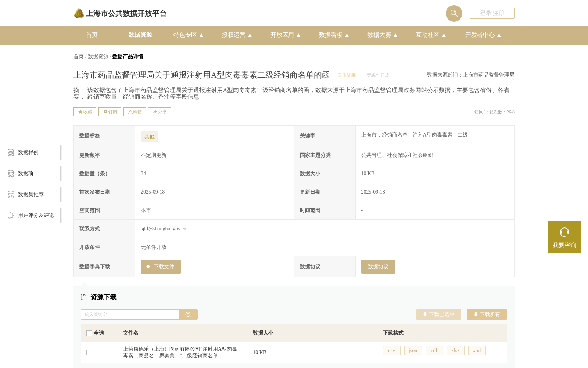This screenshot has width=588, height=368.
Task: Expand the 开发者中心 menu
Action: tap(483, 35)
